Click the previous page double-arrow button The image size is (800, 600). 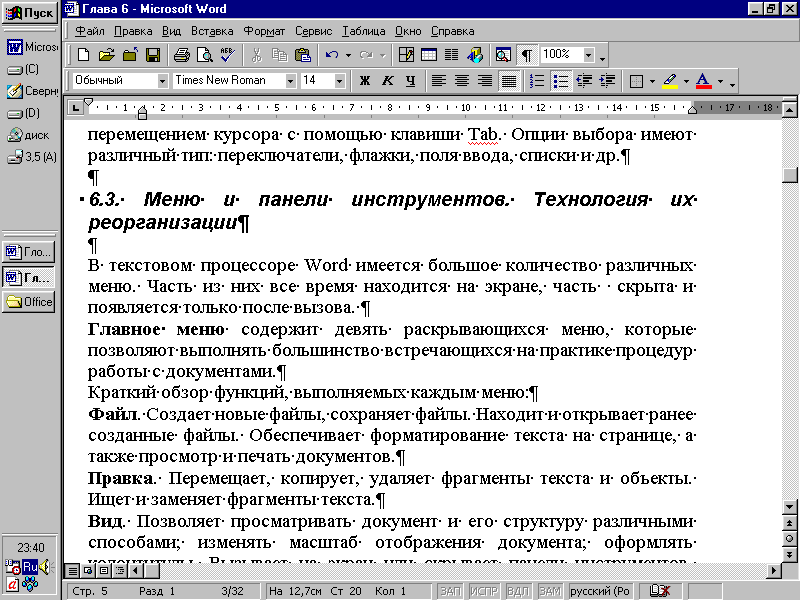(x=789, y=523)
